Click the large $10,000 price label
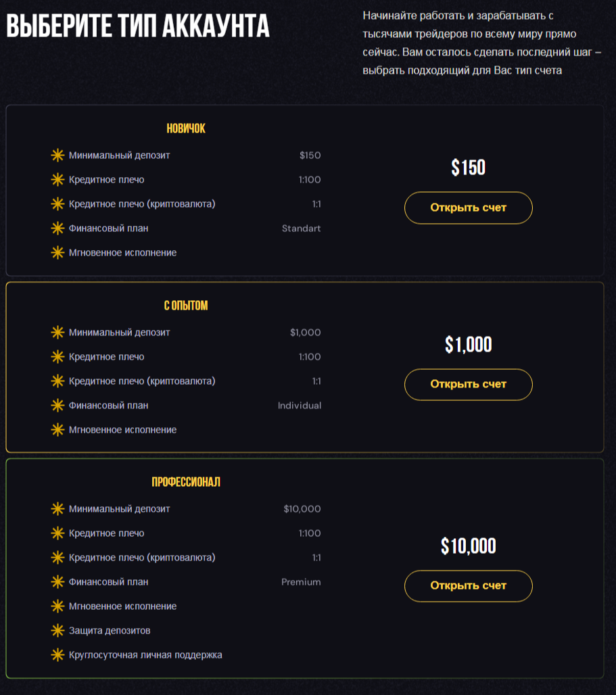 469,546
